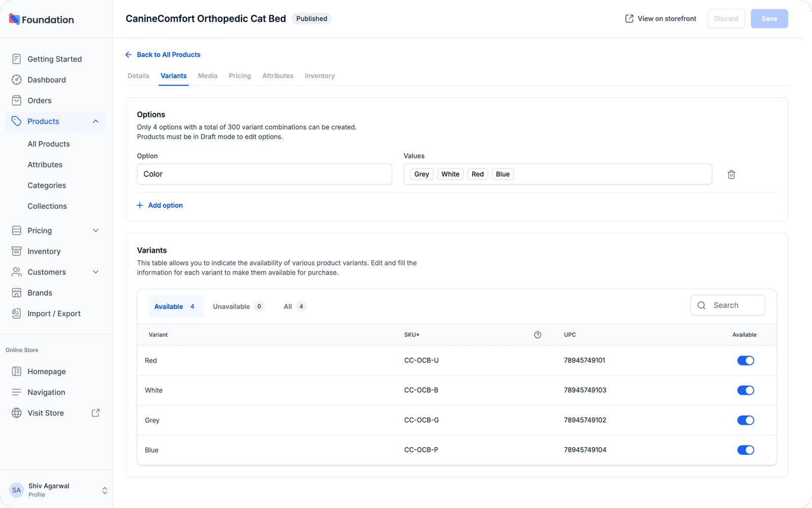Click the Navigation lines icon

click(x=17, y=392)
